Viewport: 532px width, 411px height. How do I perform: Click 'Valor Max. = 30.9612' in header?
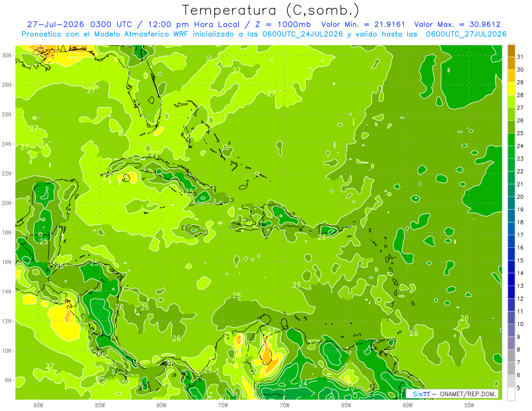[457, 24]
